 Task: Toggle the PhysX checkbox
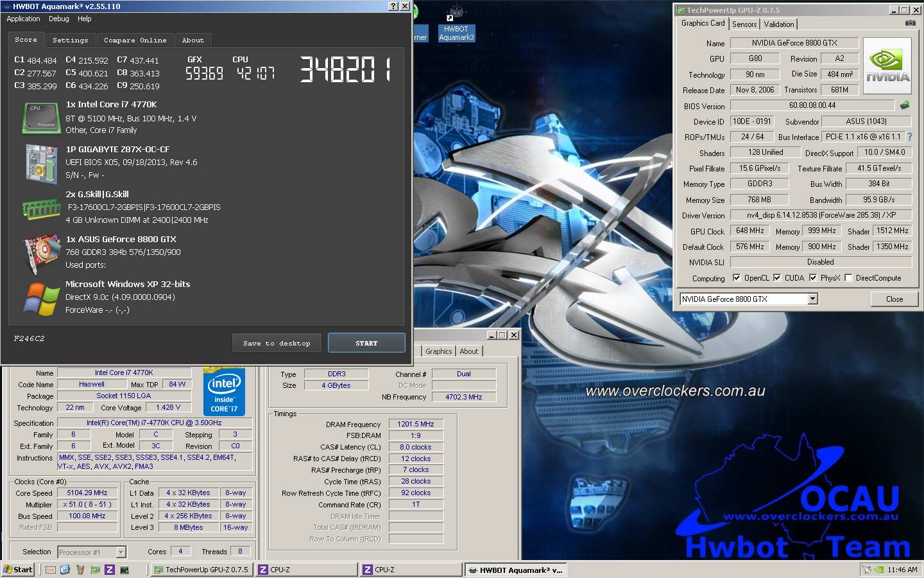[813, 278]
